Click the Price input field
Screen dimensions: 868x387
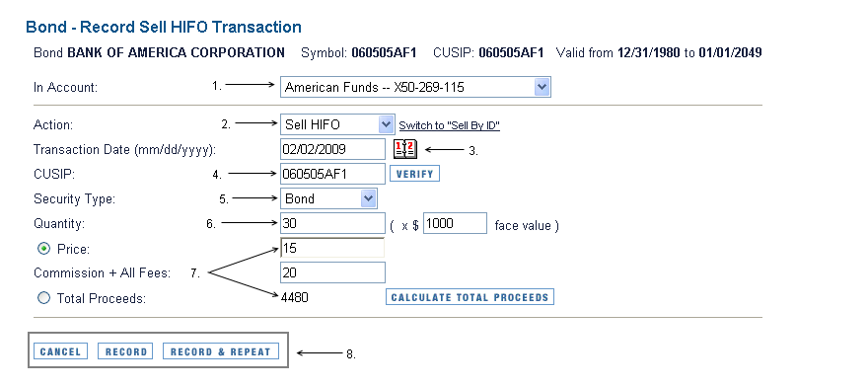click(332, 248)
